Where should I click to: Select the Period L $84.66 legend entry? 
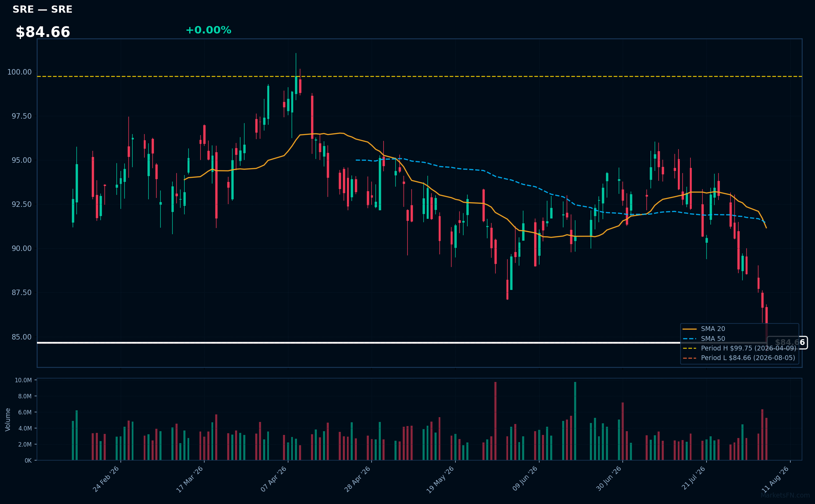click(739, 358)
